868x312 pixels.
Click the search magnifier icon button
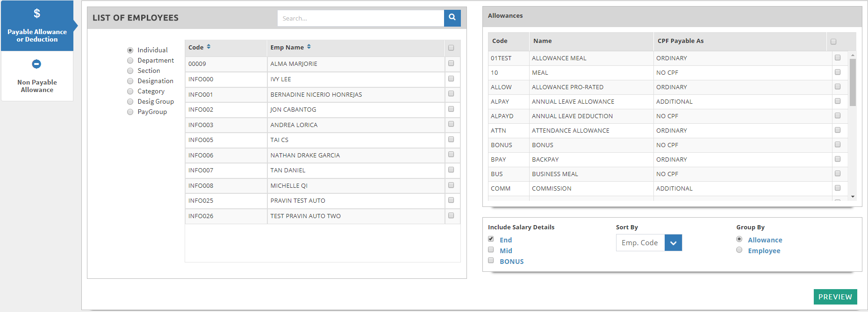pos(452,18)
